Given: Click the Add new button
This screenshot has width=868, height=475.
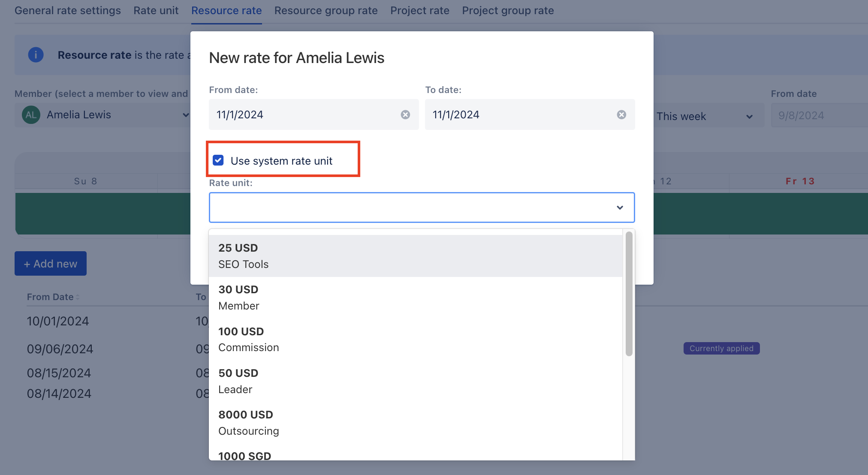Looking at the screenshot, I should click(51, 264).
